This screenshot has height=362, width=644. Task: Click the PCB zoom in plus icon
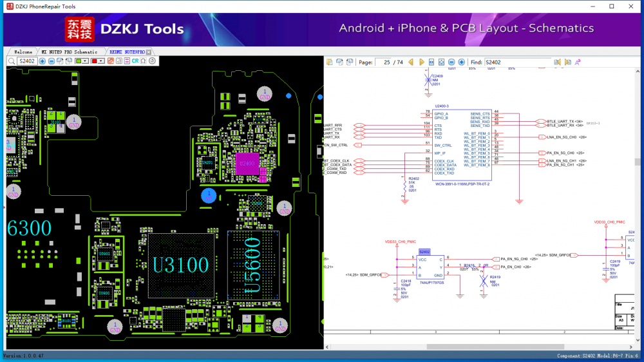[x=43, y=61]
